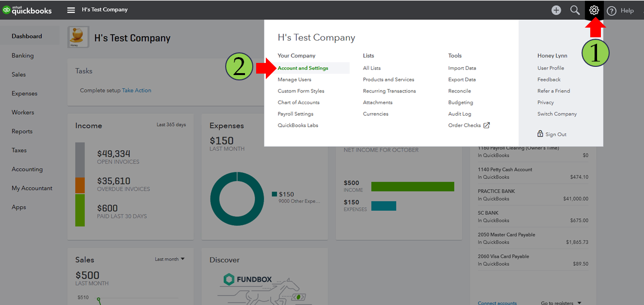Open Attachments list
This screenshot has width=644, height=305.
[378, 103]
